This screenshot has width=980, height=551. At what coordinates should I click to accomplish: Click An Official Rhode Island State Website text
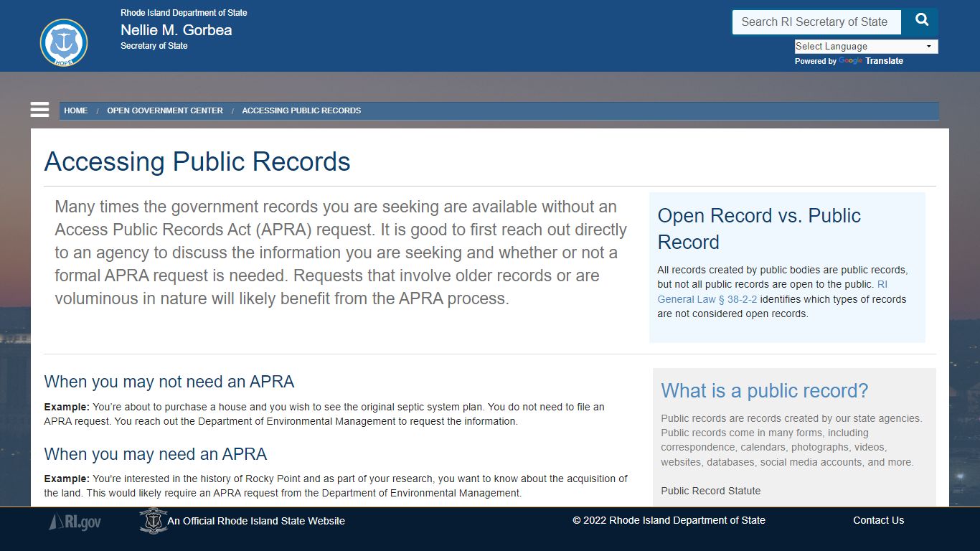256,521
